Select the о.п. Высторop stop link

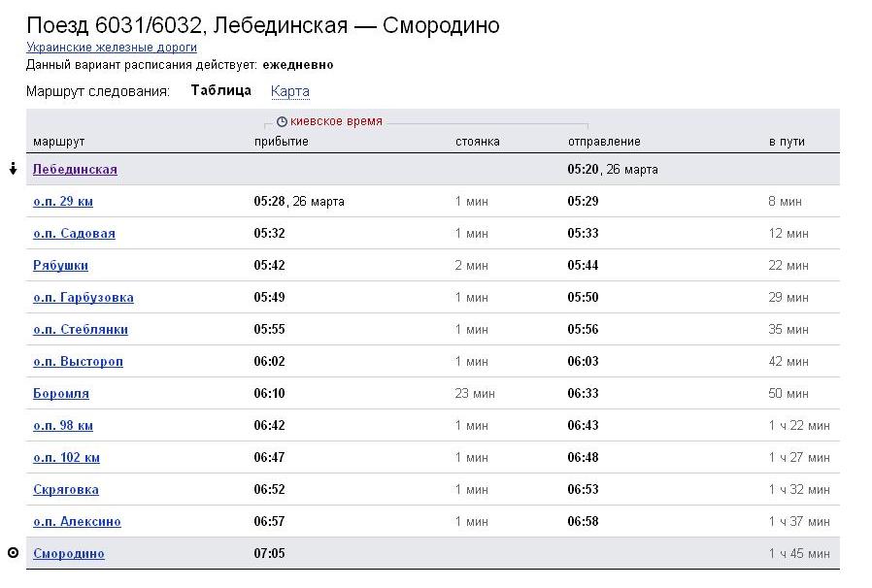click(x=78, y=361)
